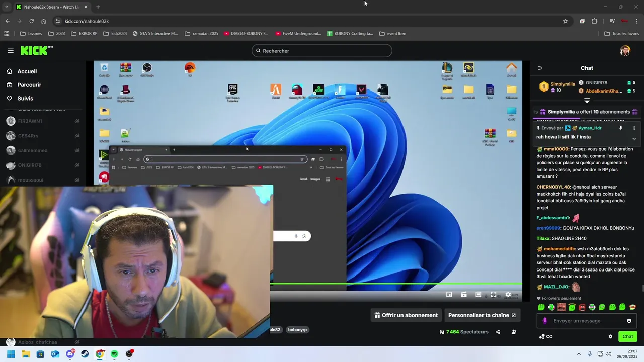Show hidden system tray icons

(x=579, y=354)
